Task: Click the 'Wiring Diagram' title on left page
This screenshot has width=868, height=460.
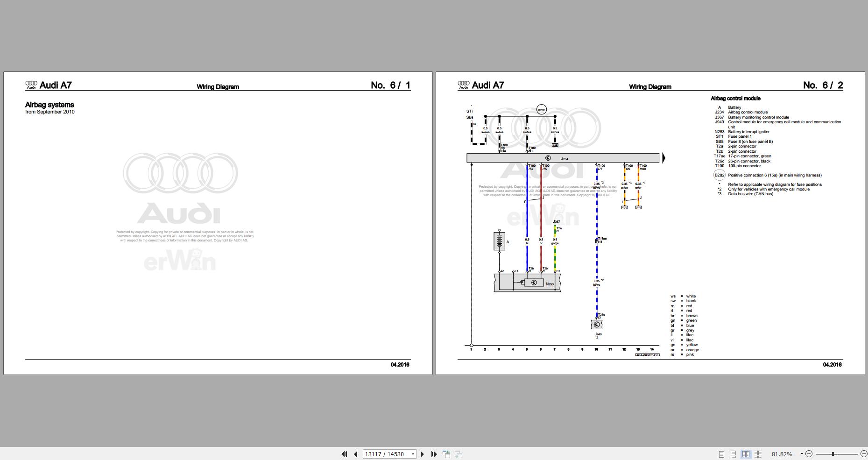Action: 218,87
